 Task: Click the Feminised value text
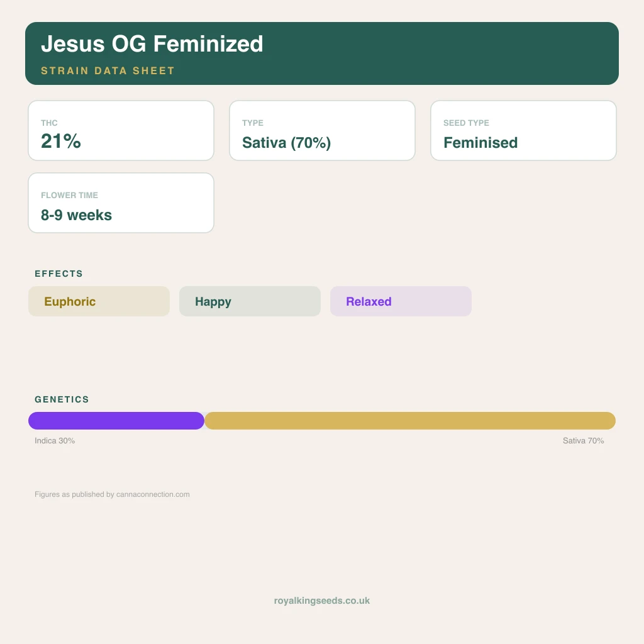pos(480,143)
